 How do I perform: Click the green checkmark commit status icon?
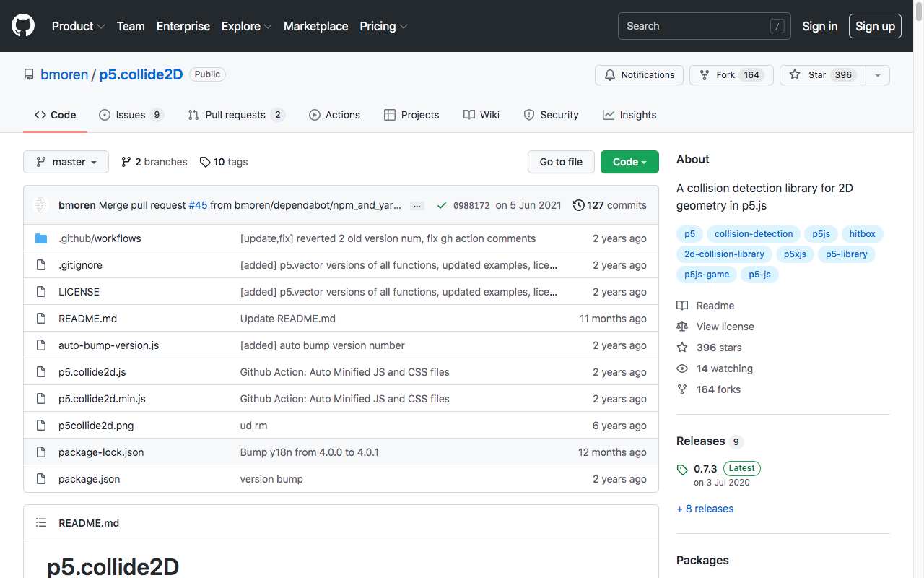pyautogui.click(x=442, y=205)
